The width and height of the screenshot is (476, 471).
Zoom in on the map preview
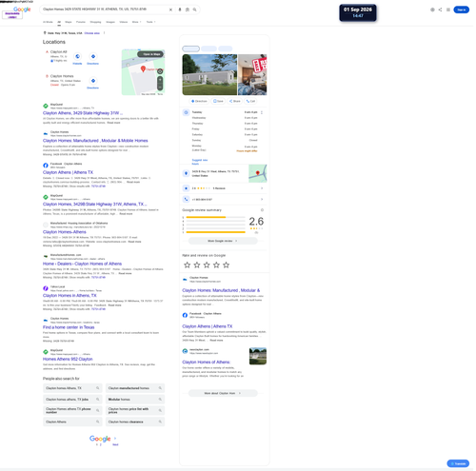click(160, 80)
